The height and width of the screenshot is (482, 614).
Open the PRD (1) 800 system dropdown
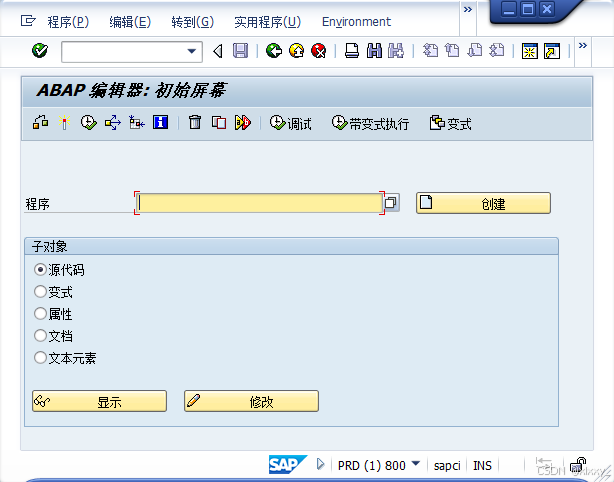(x=416, y=464)
